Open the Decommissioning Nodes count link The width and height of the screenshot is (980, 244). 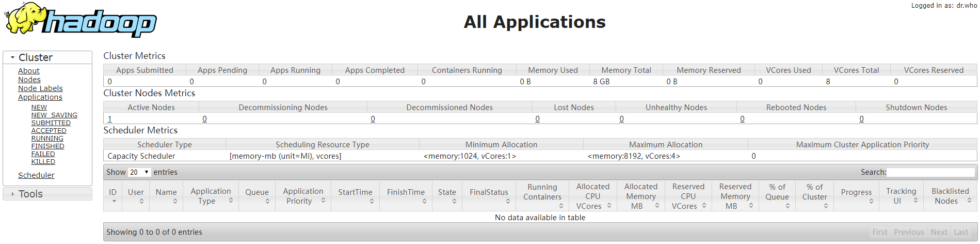(204, 119)
